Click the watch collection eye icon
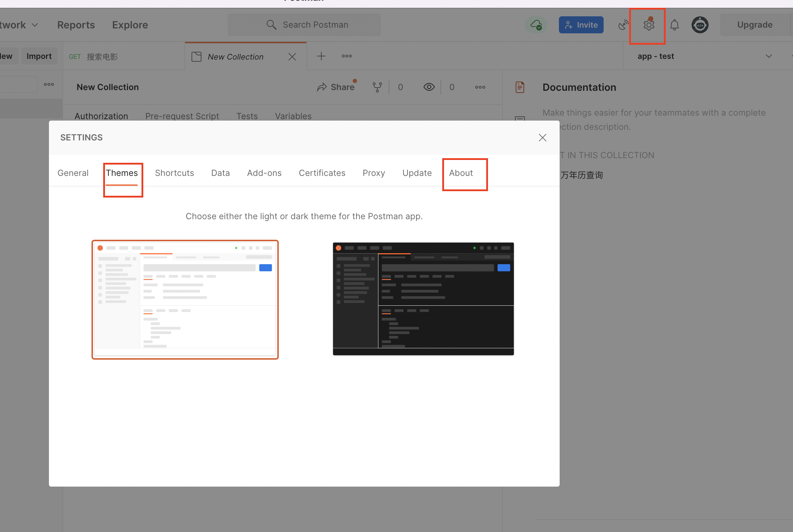The image size is (793, 532). [x=429, y=87]
